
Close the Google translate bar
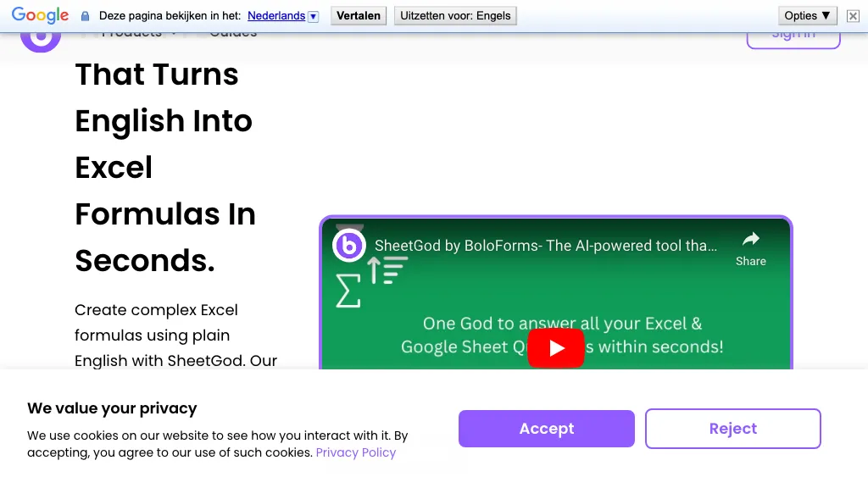point(853,16)
